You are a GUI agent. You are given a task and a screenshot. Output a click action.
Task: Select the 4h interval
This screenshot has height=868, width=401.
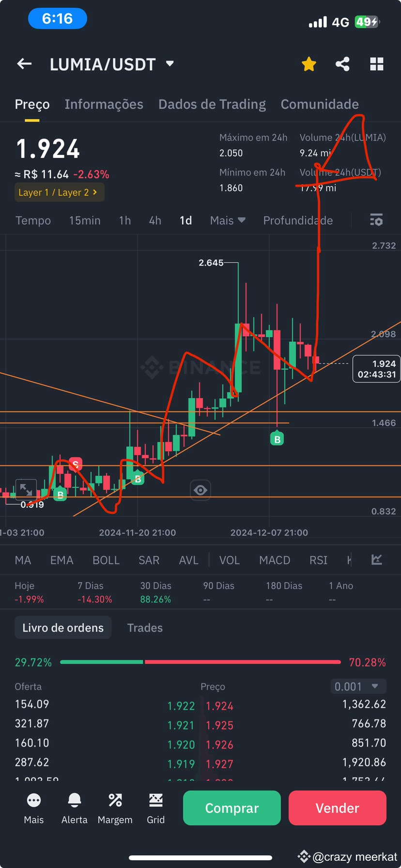[155, 220]
